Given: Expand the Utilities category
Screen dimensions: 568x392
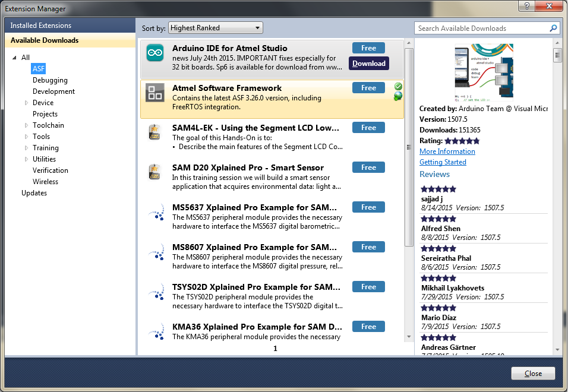Looking at the screenshot, I should (x=26, y=159).
